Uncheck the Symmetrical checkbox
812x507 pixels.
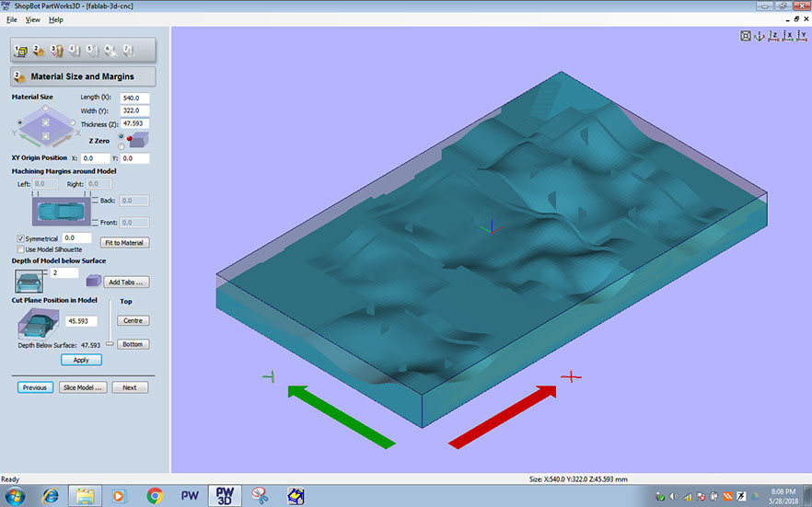[x=20, y=238]
